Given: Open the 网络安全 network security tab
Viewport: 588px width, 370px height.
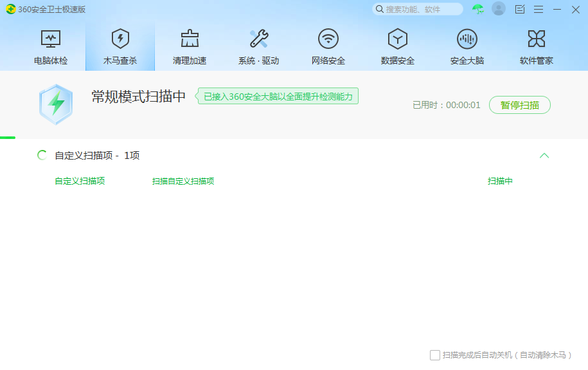Looking at the screenshot, I should coord(328,47).
